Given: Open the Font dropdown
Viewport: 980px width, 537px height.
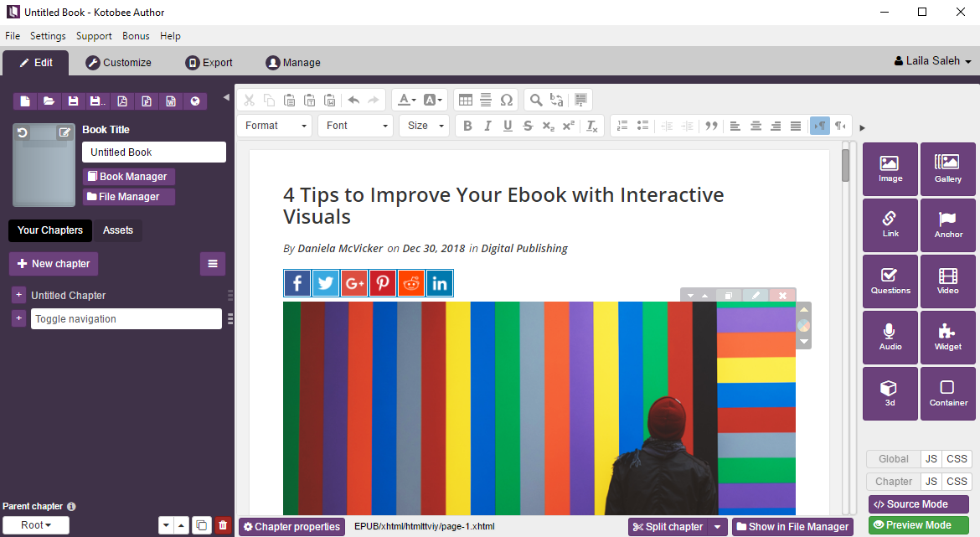Looking at the screenshot, I should pos(356,126).
